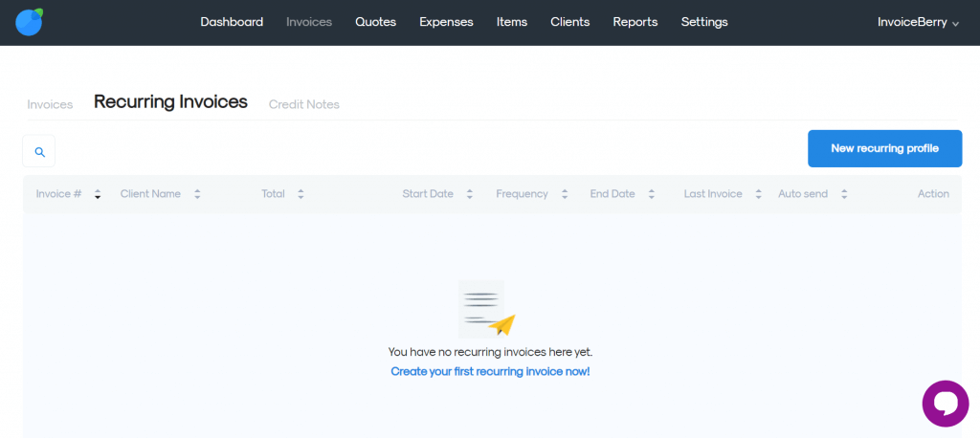
Task: Click the Client Name column header
Action: tap(150, 194)
